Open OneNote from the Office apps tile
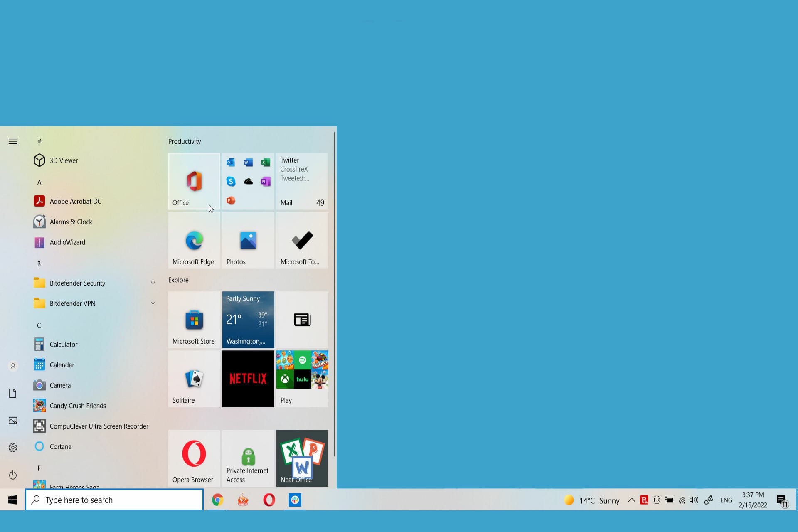This screenshot has width=798, height=532. tap(266, 182)
